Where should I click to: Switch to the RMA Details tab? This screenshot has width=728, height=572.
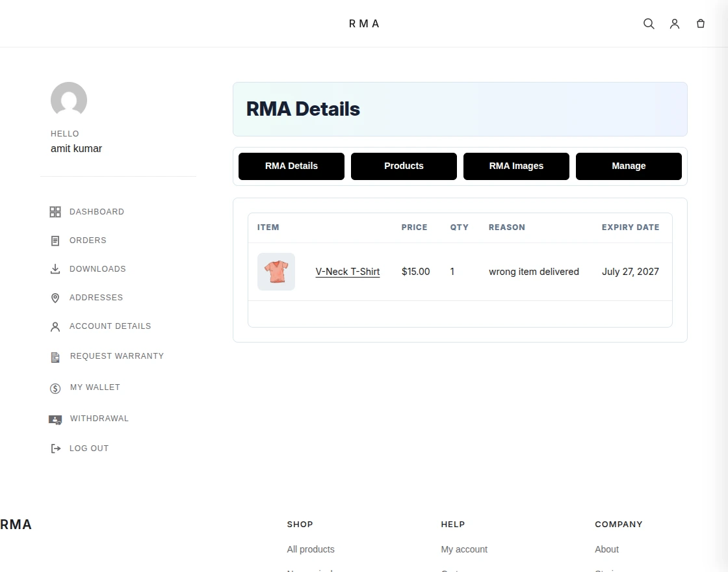[x=292, y=166]
